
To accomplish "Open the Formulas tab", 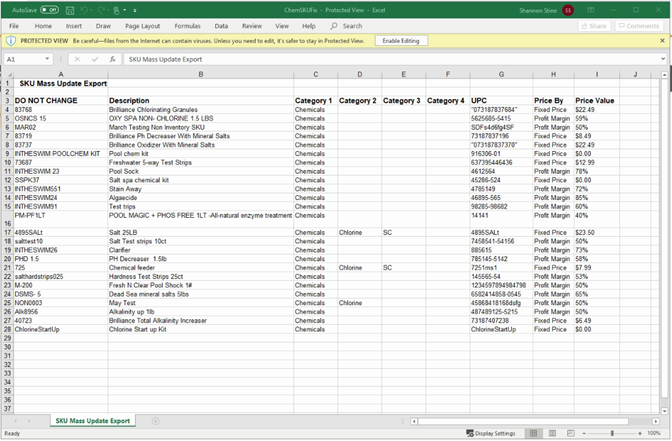I will (x=187, y=26).
